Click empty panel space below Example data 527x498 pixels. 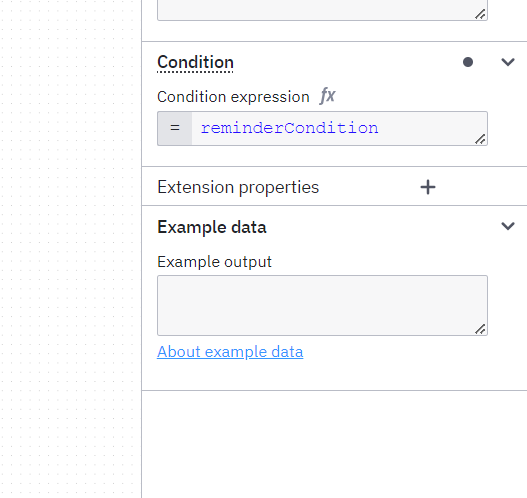tap(334, 444)
